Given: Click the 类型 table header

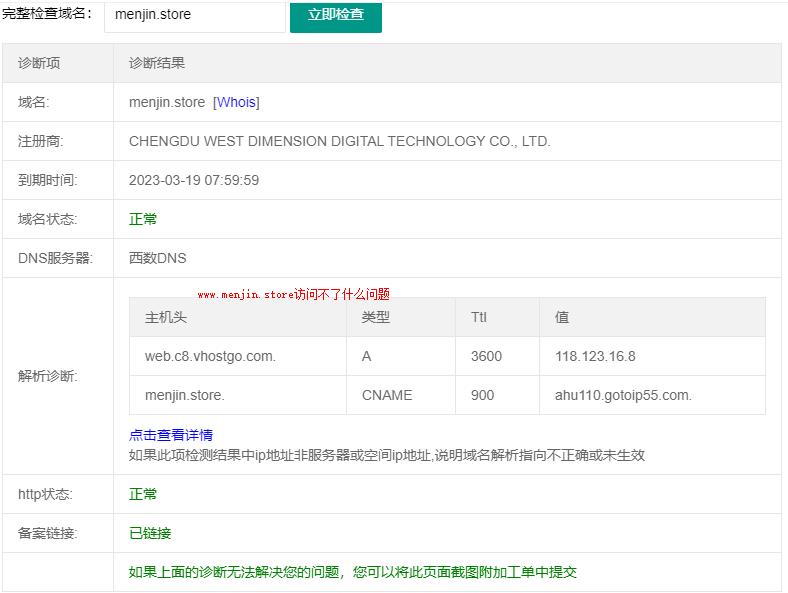Looking at the screenshot, I should click(x=375, y=317).
